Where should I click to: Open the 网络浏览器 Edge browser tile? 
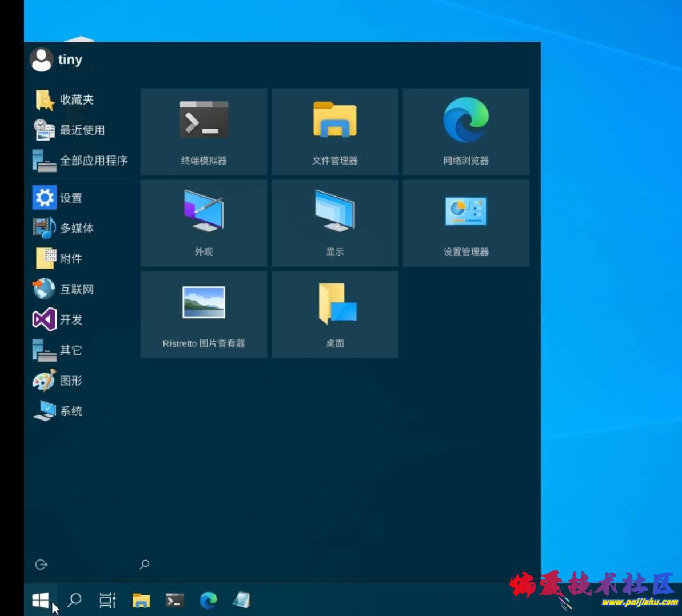click(x=465, y=131)
